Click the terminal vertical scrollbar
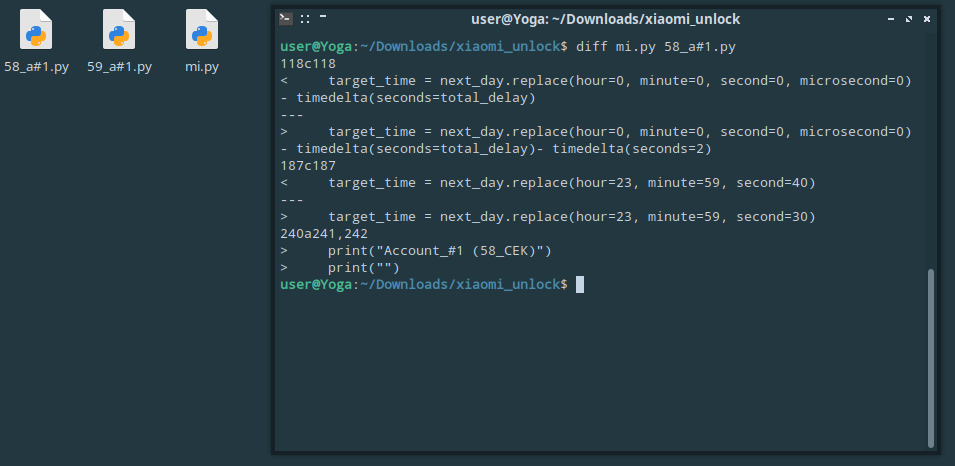The height and width of the screenshot is (466, 955). (930, 358)
